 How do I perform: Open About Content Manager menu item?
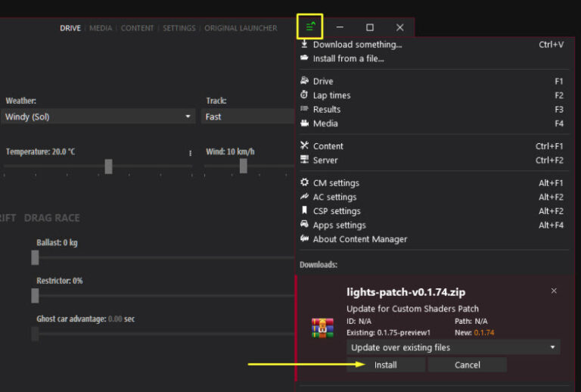360,239
